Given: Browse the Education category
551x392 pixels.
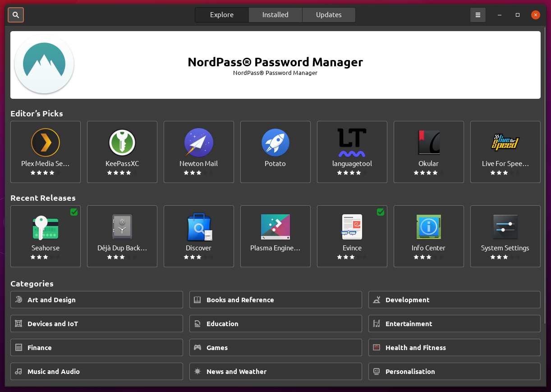Looking at the screenshot, I should point(275,323).
